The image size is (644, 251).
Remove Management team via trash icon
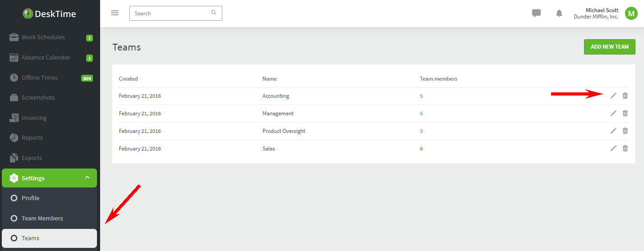tap(625, 113)
